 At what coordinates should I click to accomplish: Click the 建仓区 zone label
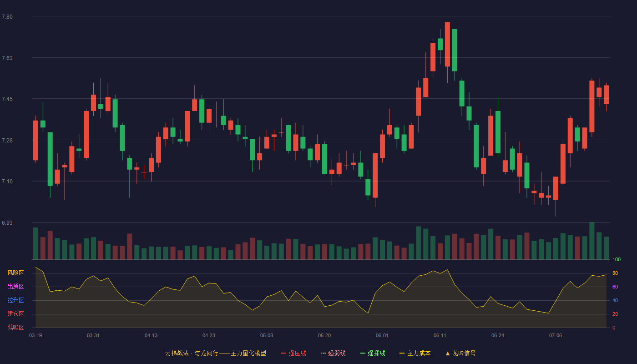pos(15,314)
